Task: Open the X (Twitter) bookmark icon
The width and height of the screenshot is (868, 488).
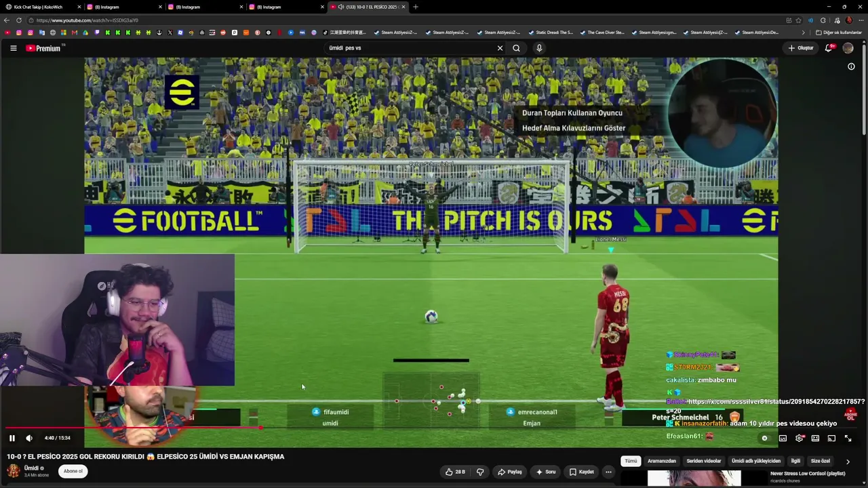Action: [170, 33]
